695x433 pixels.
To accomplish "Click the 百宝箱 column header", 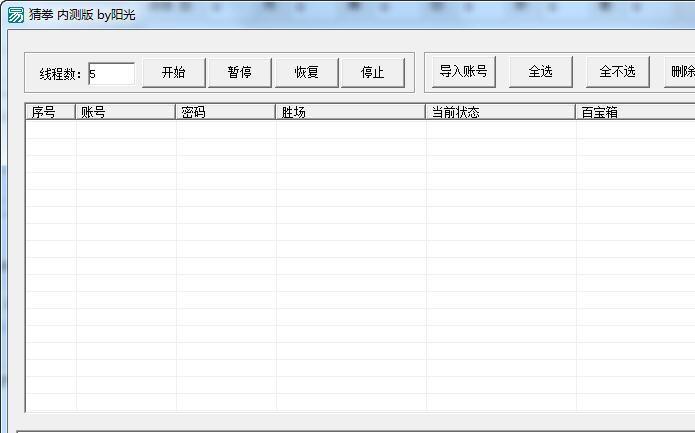I will pyautogui.click(x=635, y=112).
